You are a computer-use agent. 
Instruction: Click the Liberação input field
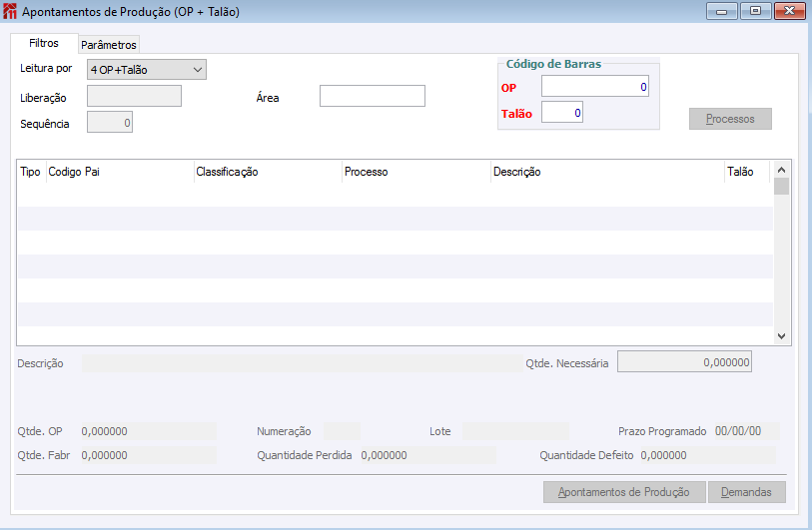click(134, 96)
